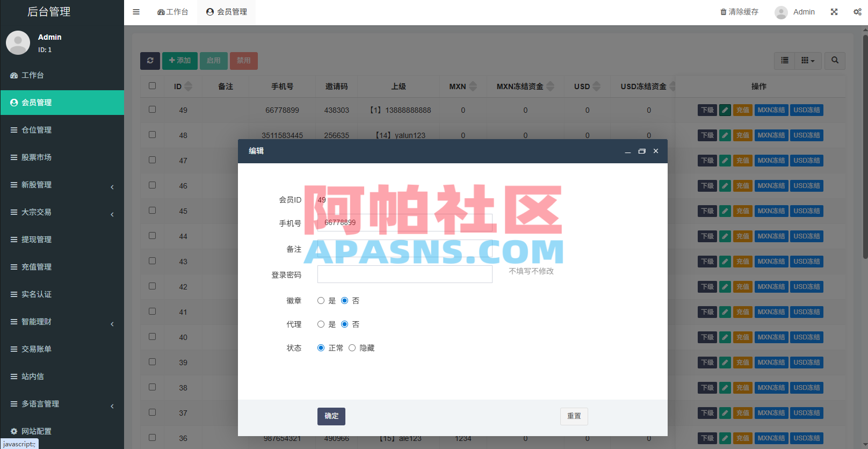Click the edit pencil icon for row 37
The width and height of the screenshot is (868, 449).
(725, 413)
